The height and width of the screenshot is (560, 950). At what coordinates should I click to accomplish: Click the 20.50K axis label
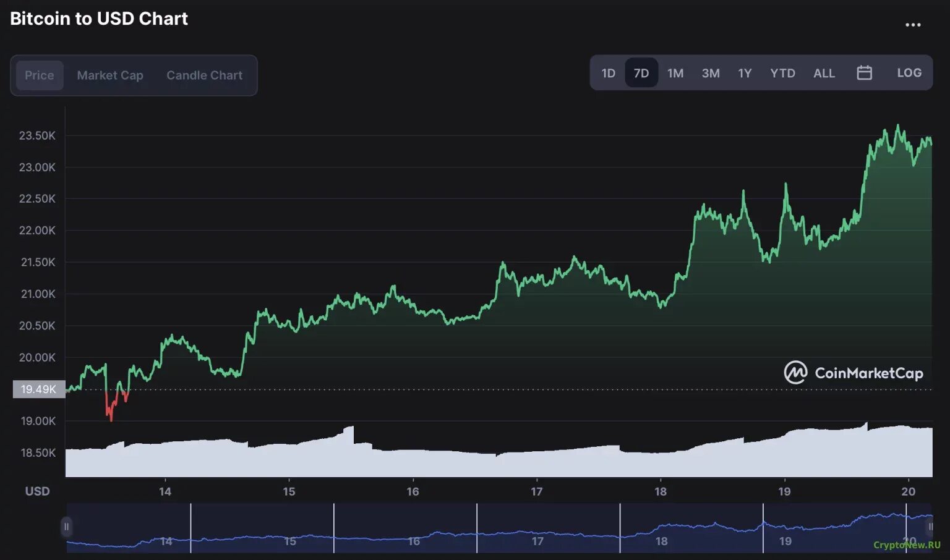coord(37,325)
